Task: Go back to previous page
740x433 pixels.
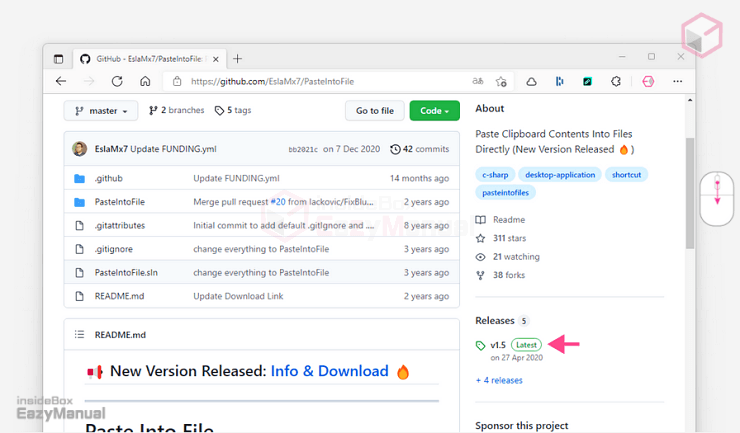Action: (61, 81)
